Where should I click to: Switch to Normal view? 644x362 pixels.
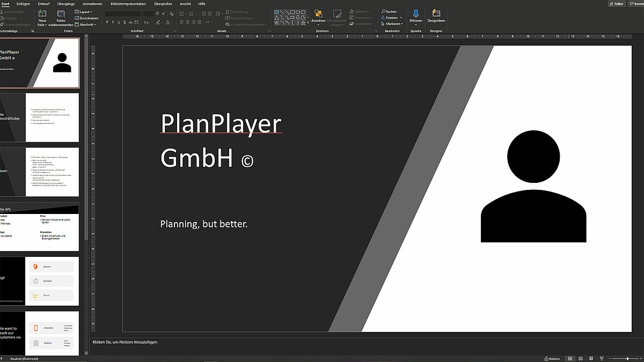tap(570, 358)
